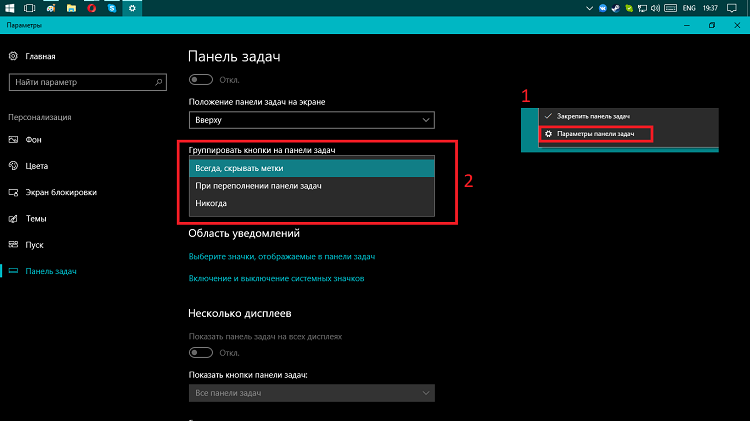Open the Opera browser taskbar icon
Image resolution: width=750 pixels, height=421 pixels.
click(92, 8)
